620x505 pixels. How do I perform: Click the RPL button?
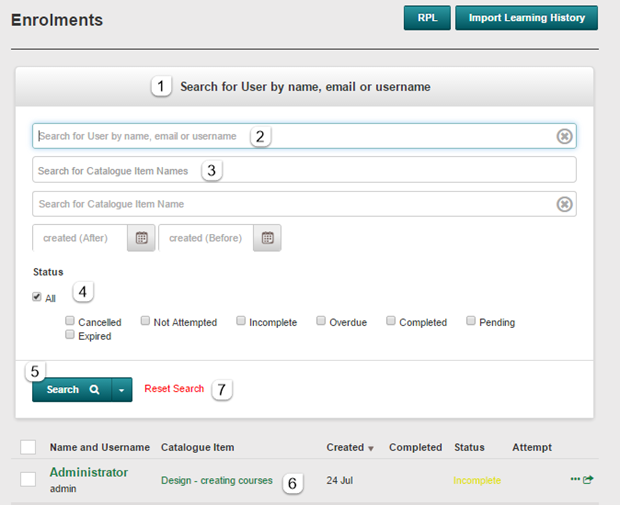[x=427, y=18]
